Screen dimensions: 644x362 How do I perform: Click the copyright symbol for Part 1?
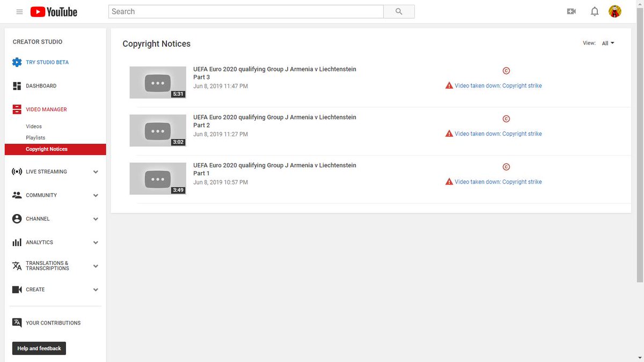(506, 167)
